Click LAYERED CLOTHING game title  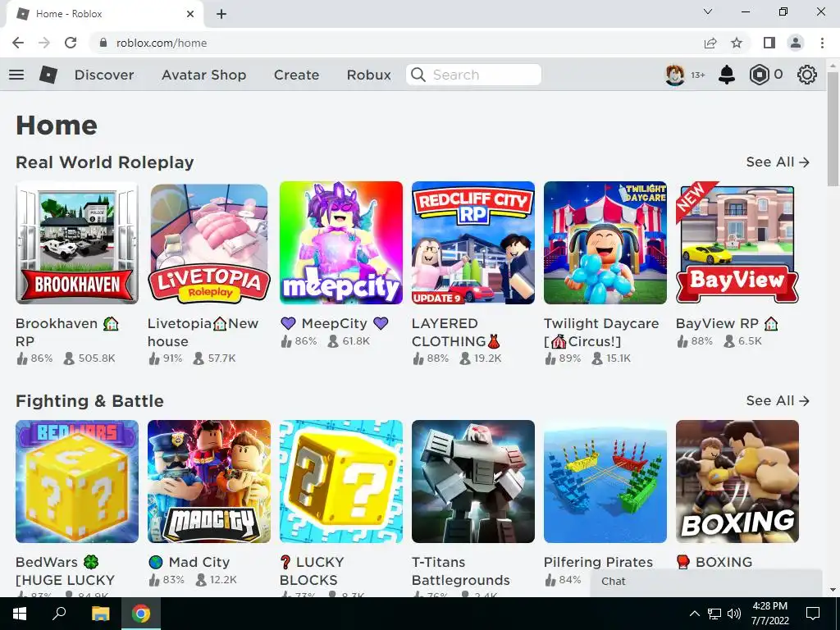(x=456, y=332)
